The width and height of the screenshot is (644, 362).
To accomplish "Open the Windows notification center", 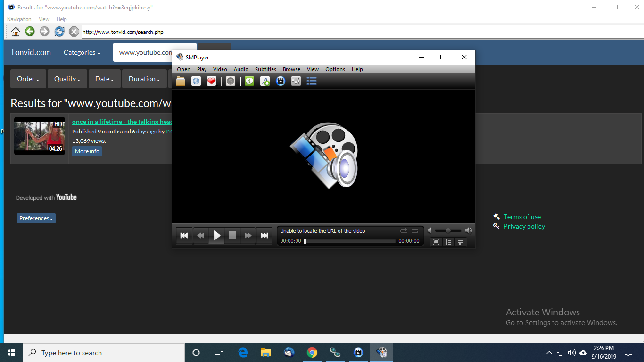I will click(x=628, y=353).
